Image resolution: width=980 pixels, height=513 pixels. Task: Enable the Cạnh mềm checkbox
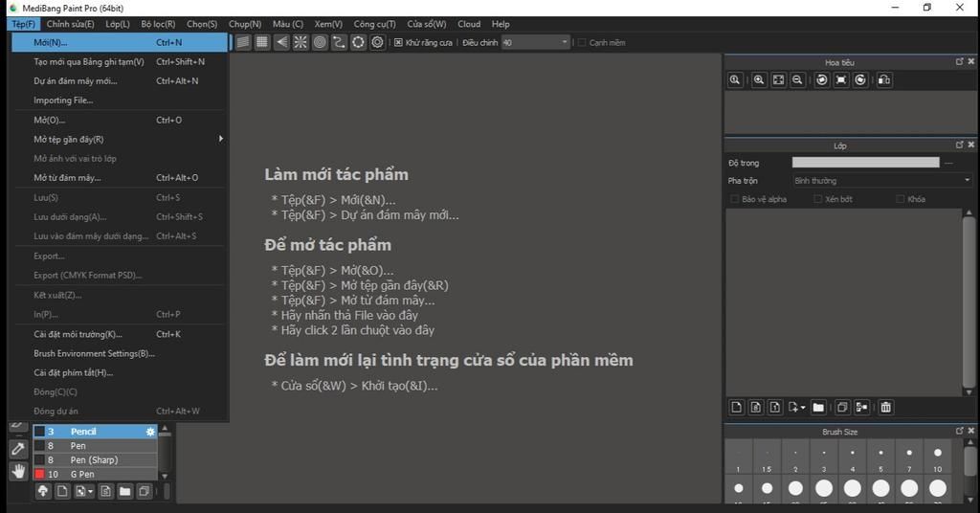582,42
